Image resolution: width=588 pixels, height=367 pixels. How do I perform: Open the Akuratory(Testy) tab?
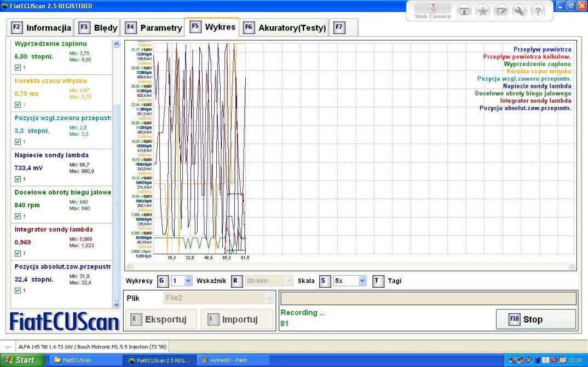(x=284, y=28)
